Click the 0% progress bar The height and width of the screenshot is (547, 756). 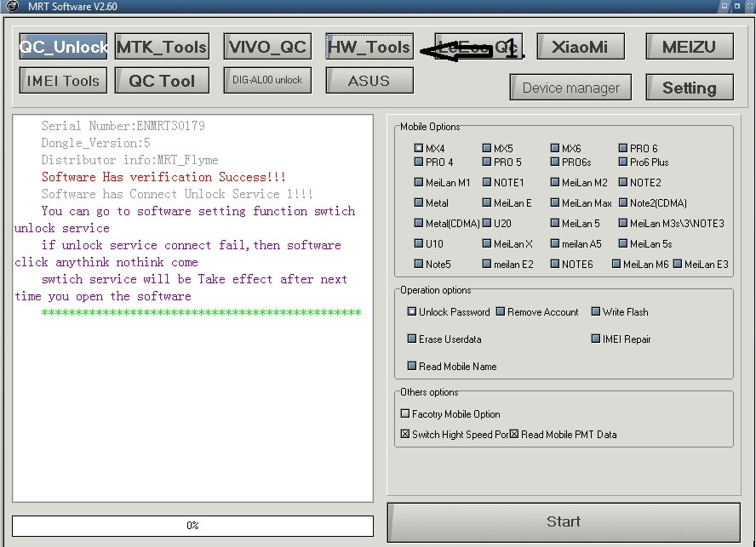pos(192,526)
